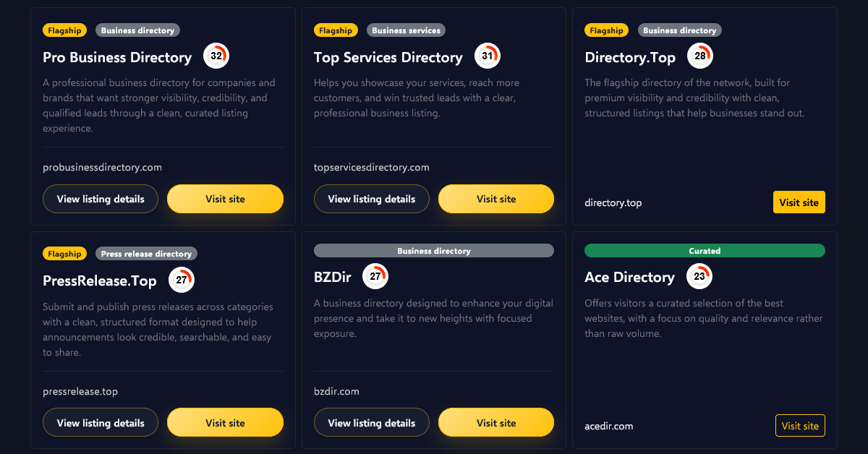Click the score 32 badge on Pro Business Directory
The width and height of the screenshot is (868, 454).
point(216,56)
